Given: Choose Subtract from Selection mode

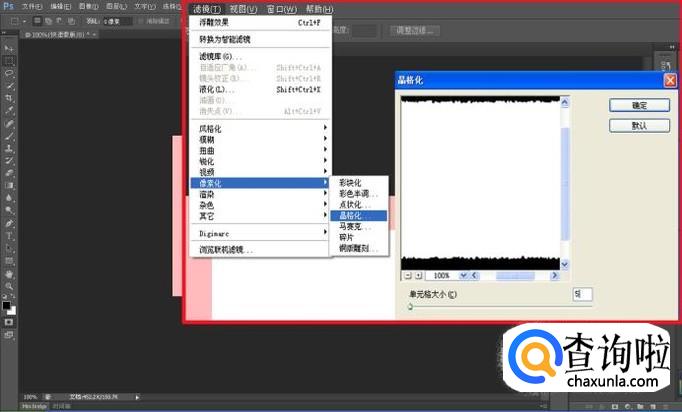Looking at the screenshot, I should click(59, 21).
